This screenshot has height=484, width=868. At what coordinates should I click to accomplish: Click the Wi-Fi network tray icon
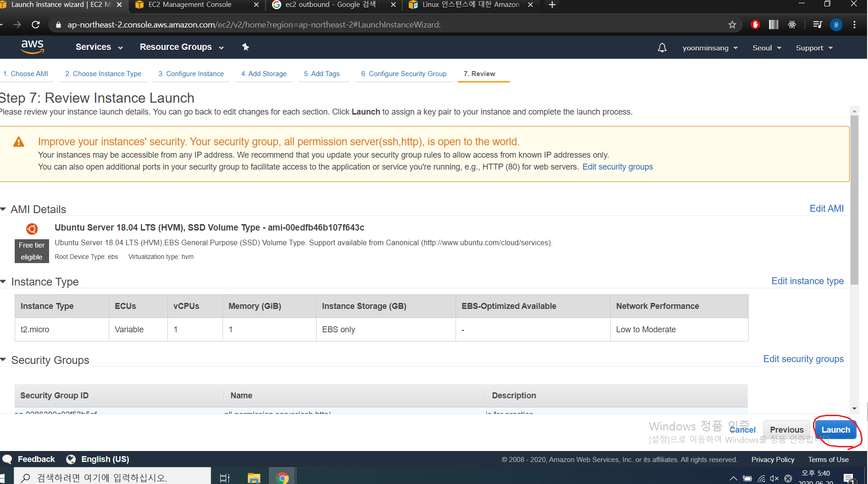[x=762, y=478]
